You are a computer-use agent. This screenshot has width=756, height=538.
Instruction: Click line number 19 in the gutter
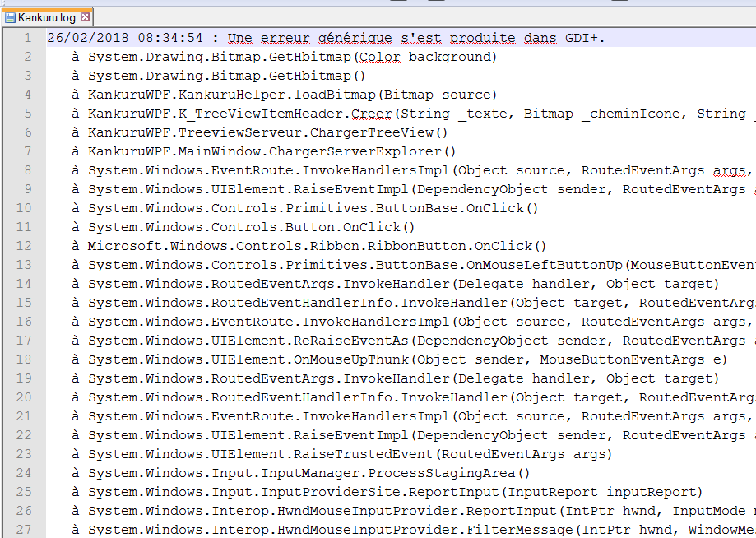coord(24,378)
